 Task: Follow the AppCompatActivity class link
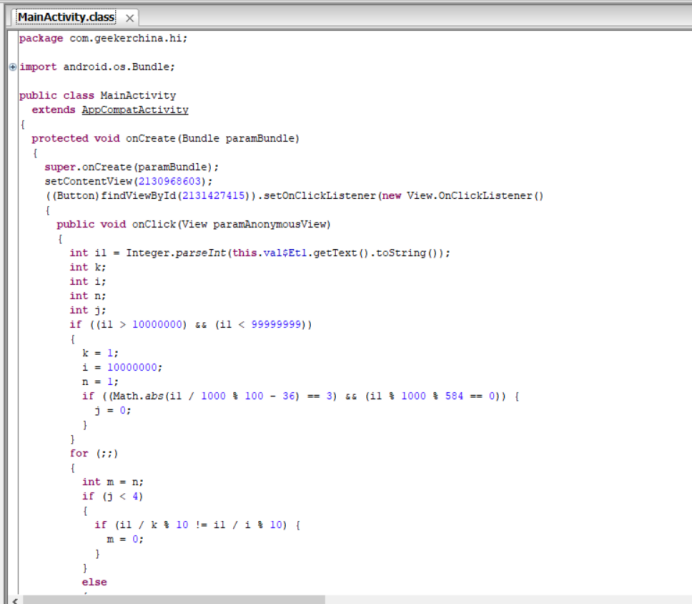(x=135, y=110)
